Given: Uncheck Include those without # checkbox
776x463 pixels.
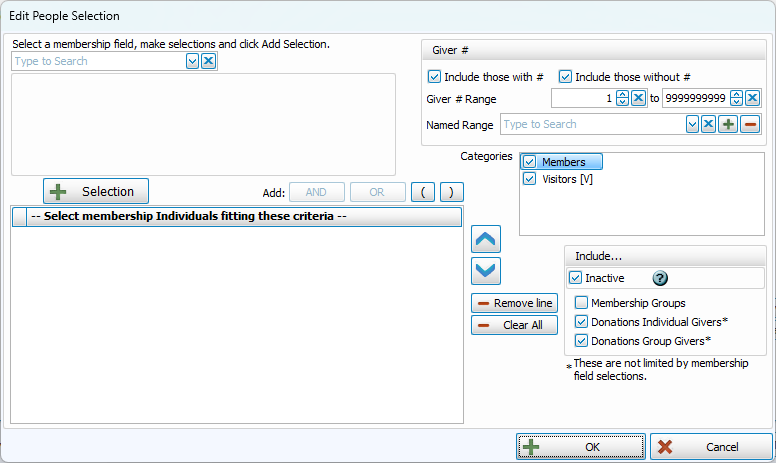Looking at the screenshot, I should (x=565, y=76).
